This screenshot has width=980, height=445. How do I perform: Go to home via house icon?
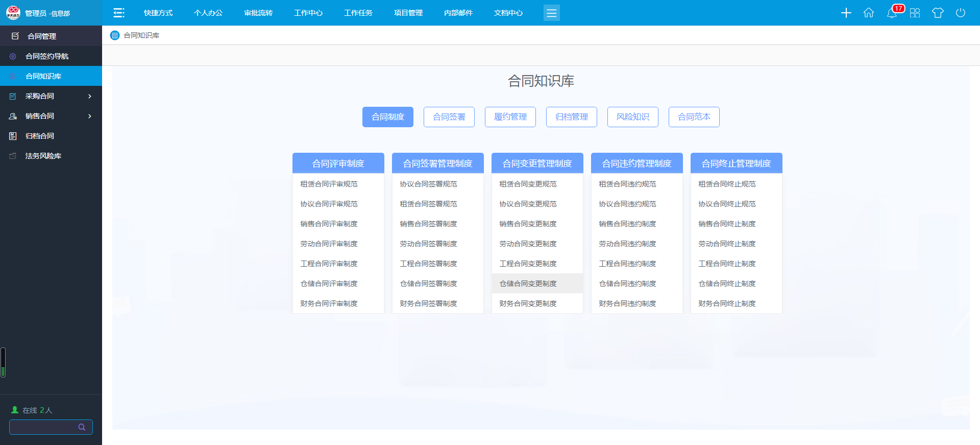(869, 13)
